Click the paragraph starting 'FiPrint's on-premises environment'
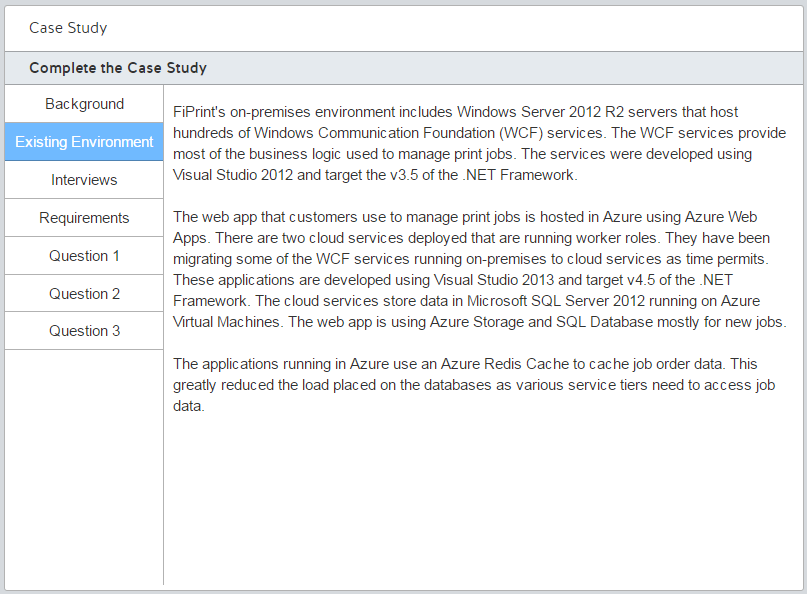807x594 pixels. (x=479, y=143)
